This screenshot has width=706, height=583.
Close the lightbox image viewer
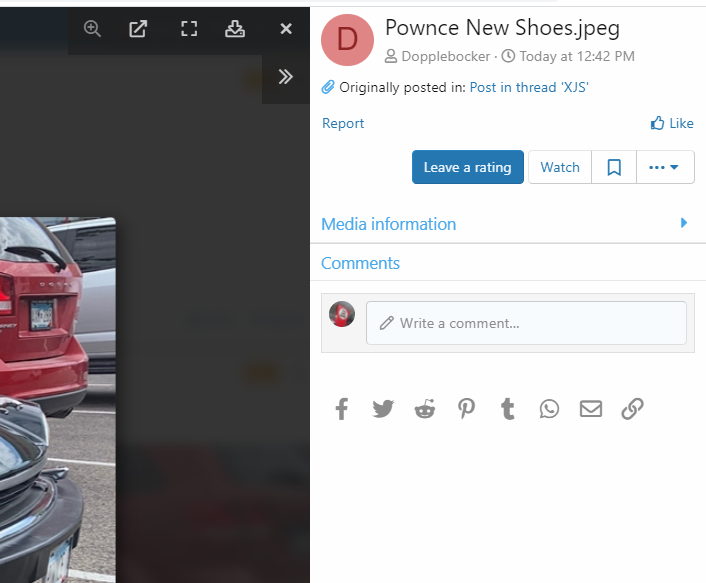(286, 29)
